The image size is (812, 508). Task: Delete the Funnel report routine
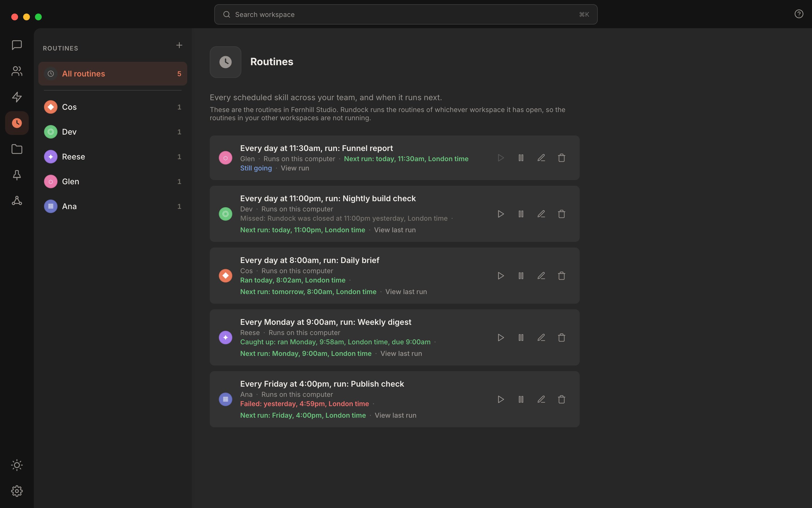click(x=561, y=158)
